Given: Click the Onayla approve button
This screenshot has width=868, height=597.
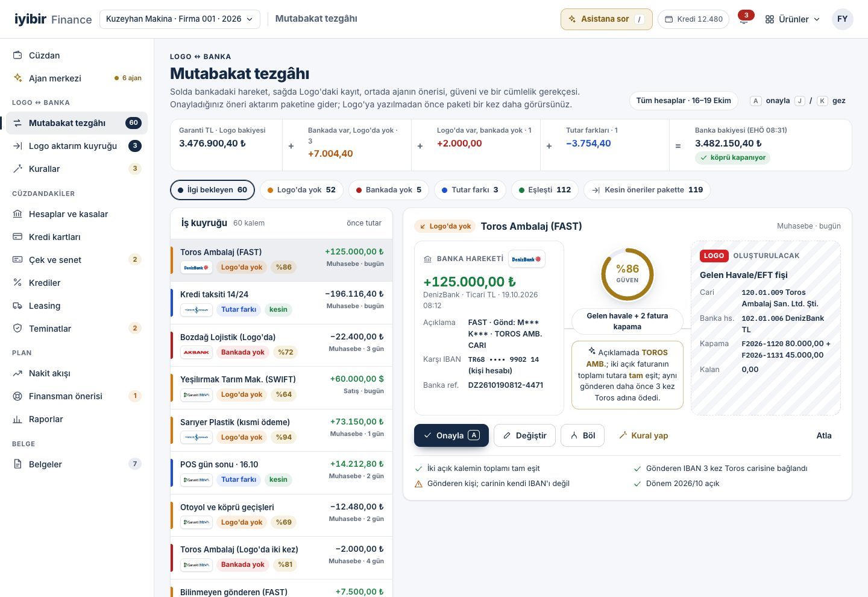Looking at the screenshot, I should 451,435.
